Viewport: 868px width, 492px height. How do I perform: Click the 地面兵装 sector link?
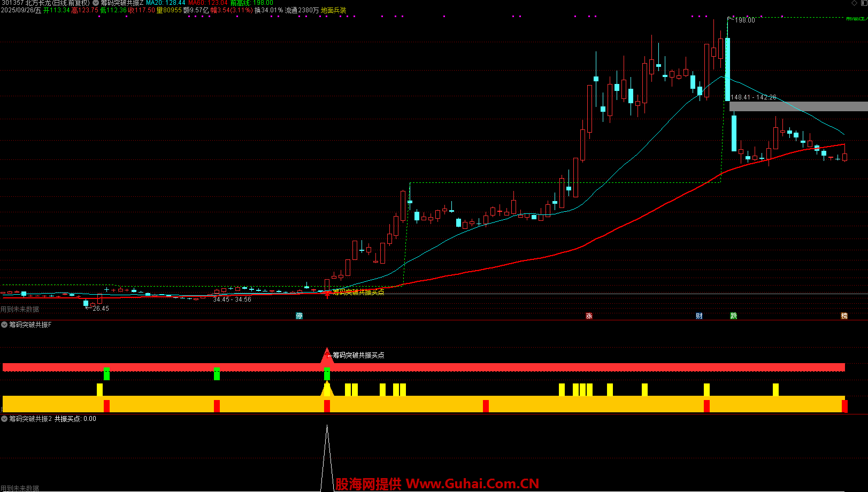tap(333, 11)
